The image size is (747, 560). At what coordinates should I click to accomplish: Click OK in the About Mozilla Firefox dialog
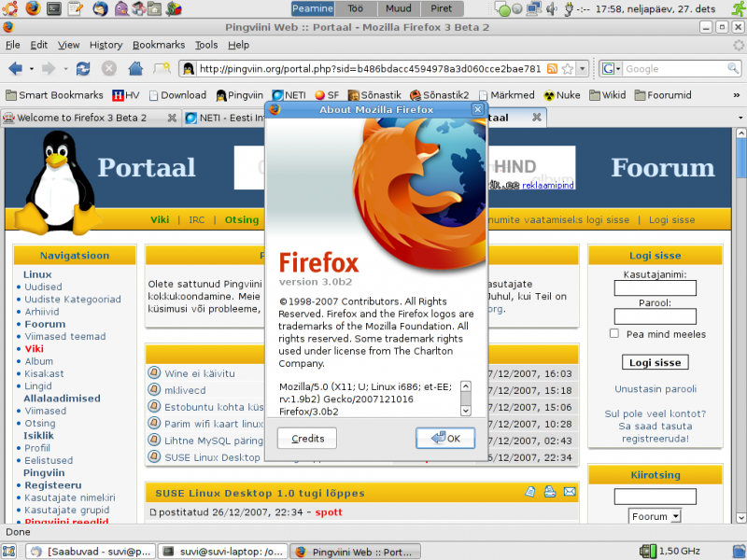(x=445, y=438)
